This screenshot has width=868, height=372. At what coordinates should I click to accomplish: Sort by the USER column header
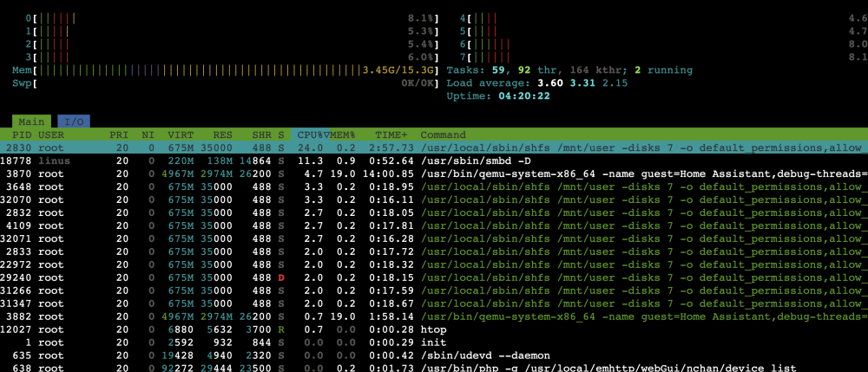pos(51,135)
